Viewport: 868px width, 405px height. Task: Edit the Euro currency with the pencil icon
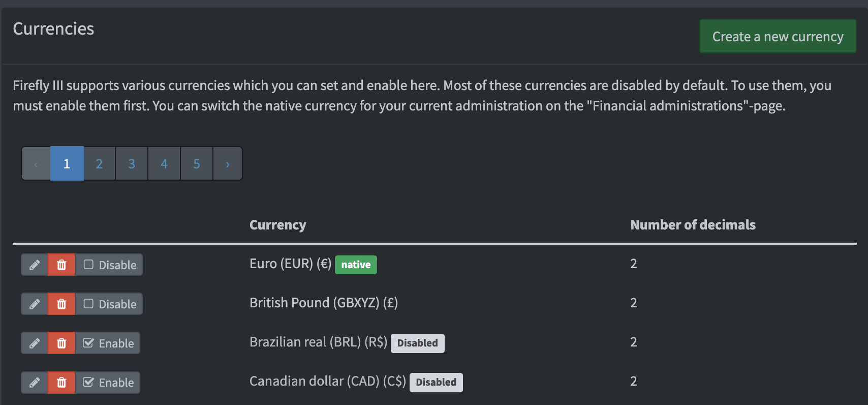point(35,265)
